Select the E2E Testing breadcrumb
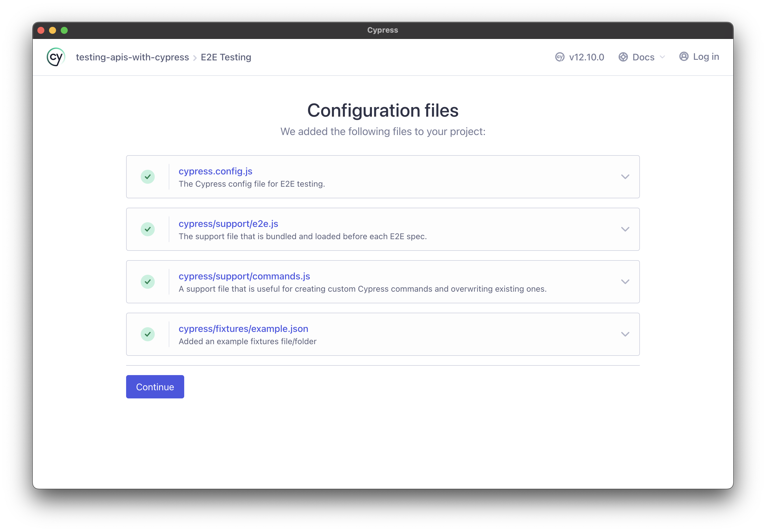This screenshot has height=532, width=766. point(226,57)
